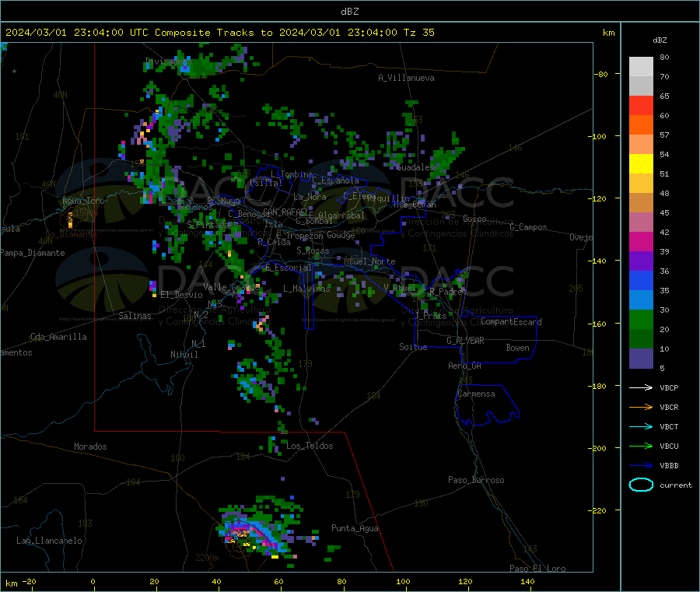
Task: Click the 'current' legend label
Action: tap(676, 485)
